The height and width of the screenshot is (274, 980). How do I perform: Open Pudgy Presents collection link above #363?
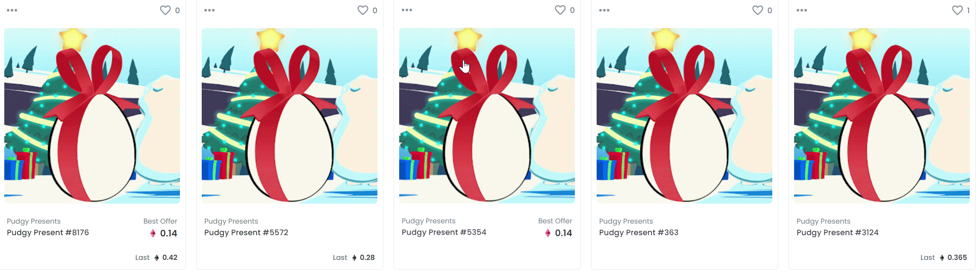coord(626,221)
